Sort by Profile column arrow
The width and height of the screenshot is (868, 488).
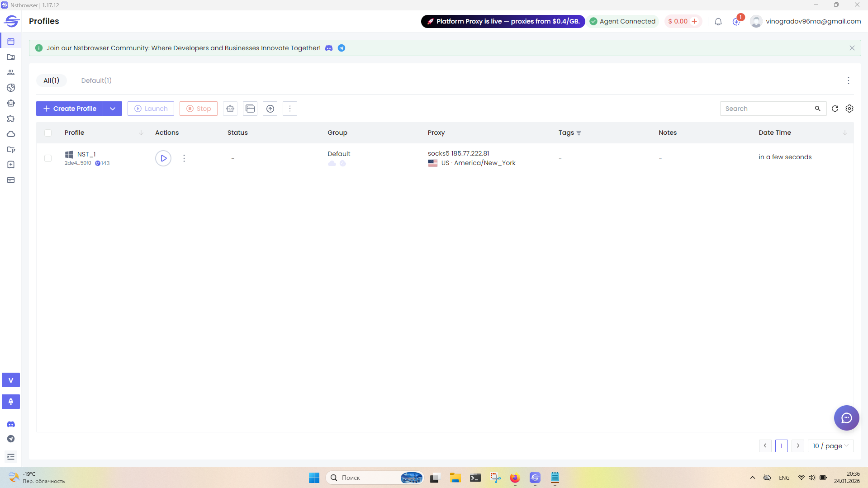[x=141, y=133]
